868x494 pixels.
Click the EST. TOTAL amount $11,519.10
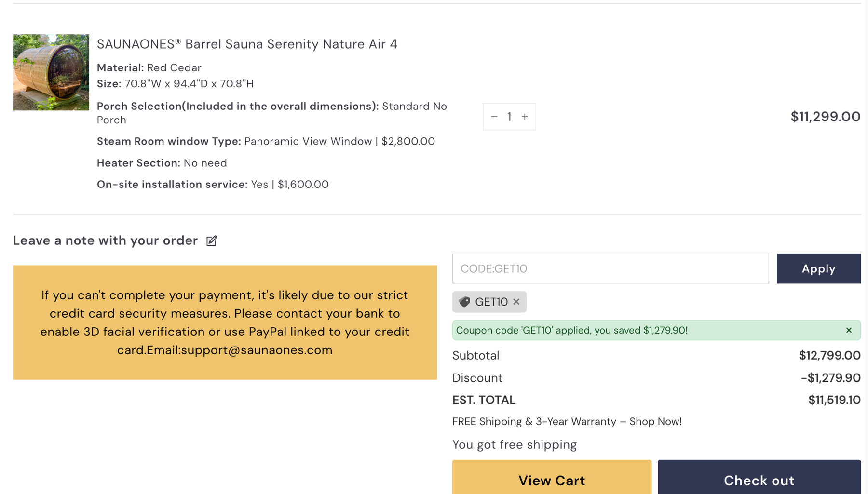(x=834, y=400)
